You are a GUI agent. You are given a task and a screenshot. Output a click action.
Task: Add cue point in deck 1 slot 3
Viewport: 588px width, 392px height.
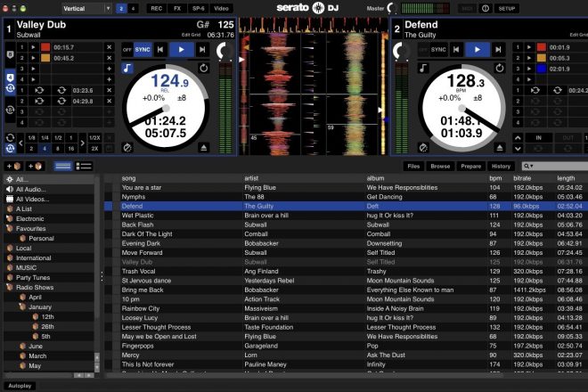[109, 69]
